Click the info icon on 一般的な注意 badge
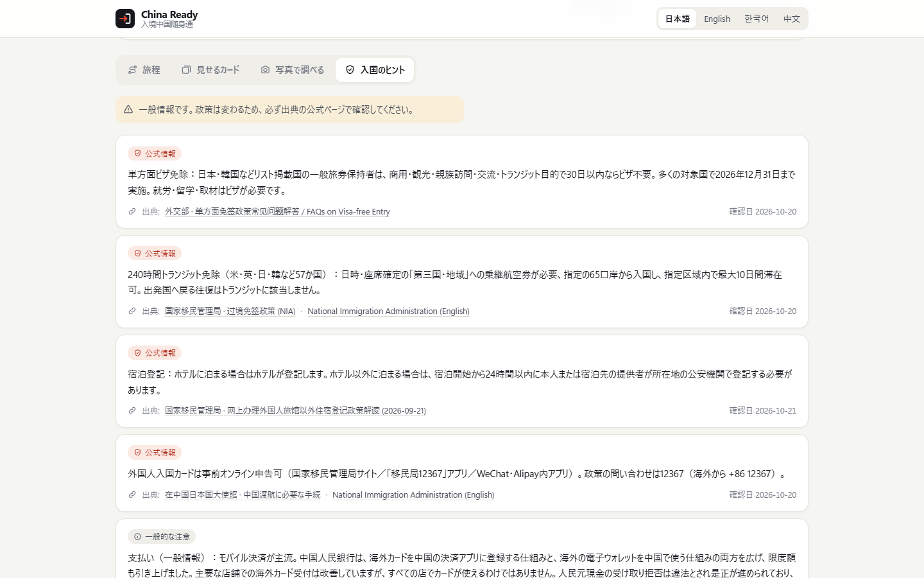Image resolution: width=924 pixels, height=578 pixels. [x=137, y=536]
